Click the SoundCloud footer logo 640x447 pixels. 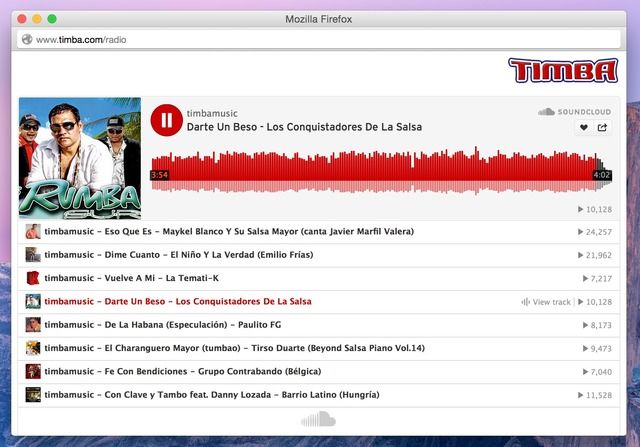point(318,419)
